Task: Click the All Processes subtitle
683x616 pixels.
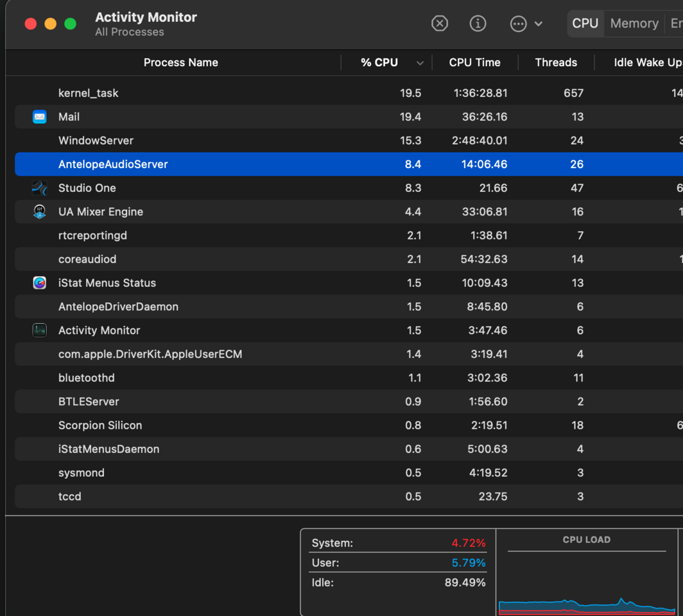Action: click(130, 32)
